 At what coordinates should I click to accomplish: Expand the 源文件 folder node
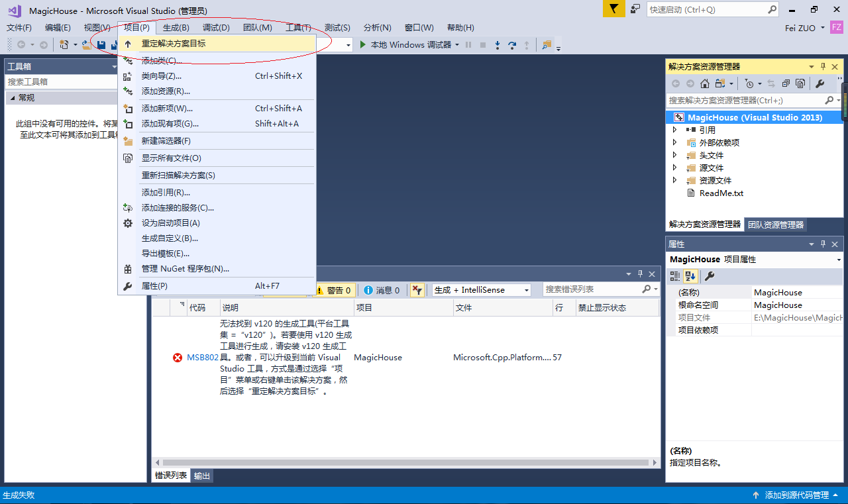click(x=675, y=168)
